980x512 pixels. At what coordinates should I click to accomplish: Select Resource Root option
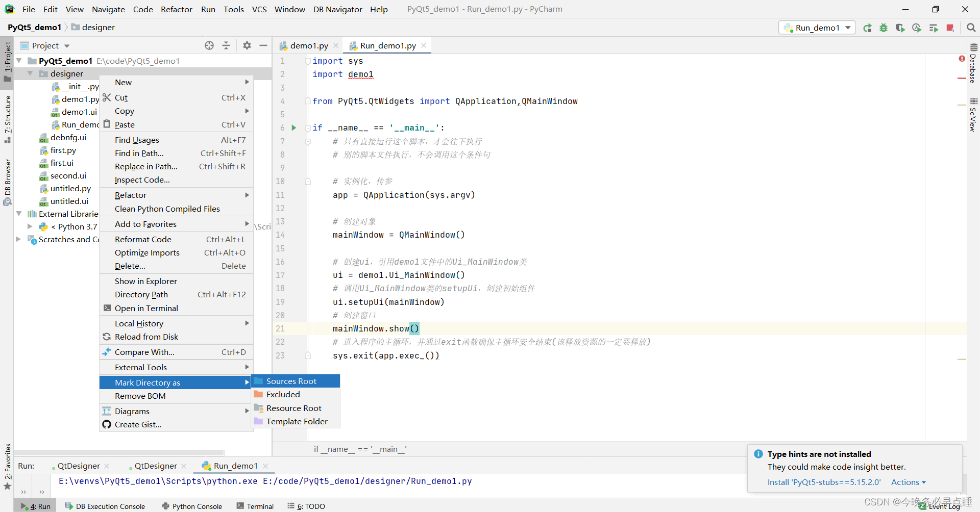pos(296,408)
